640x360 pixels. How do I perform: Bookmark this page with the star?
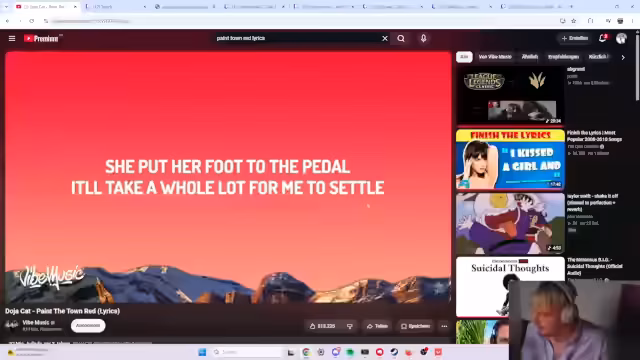[x=573, y=21]
